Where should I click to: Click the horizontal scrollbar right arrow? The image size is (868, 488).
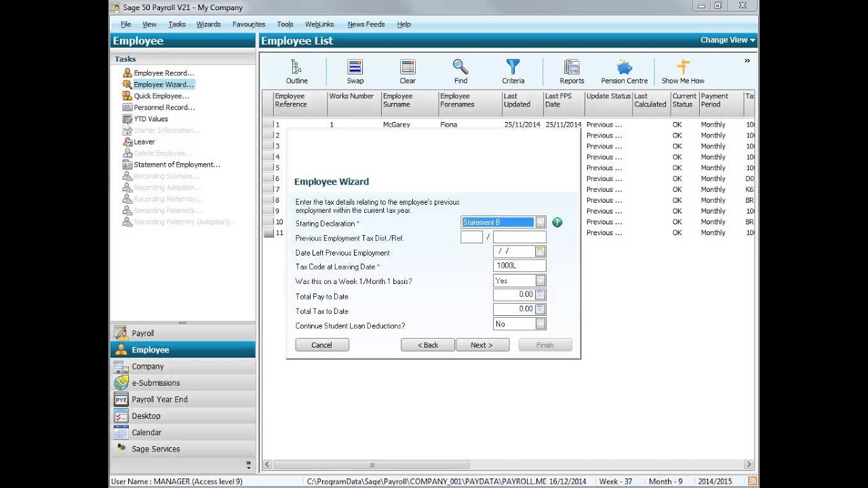(749, 465)
